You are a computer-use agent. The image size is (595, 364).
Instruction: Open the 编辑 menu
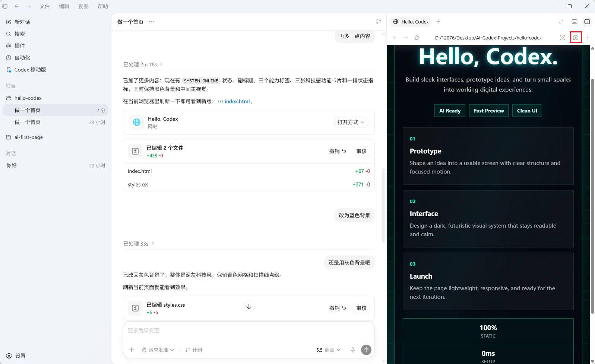(64, 6)
